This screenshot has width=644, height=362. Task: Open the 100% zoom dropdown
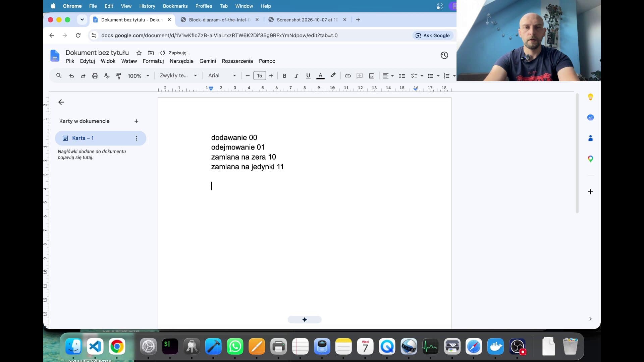(x=138, y=76)
